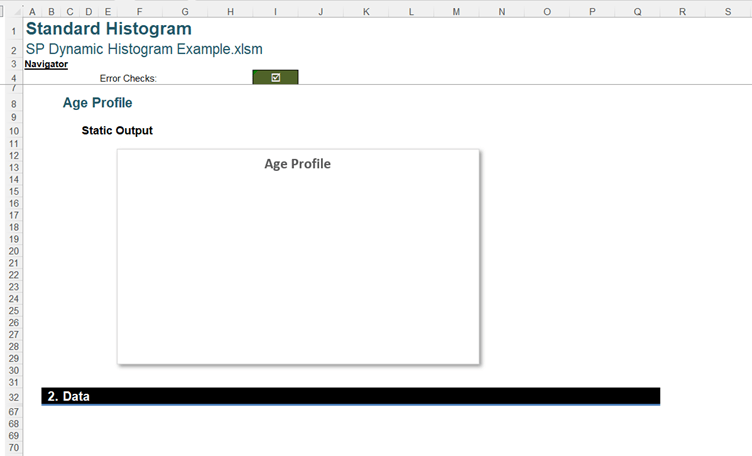Select column S header
Image resolution: width=752 pixels, height=456 pixels.
tap(727, 11)
